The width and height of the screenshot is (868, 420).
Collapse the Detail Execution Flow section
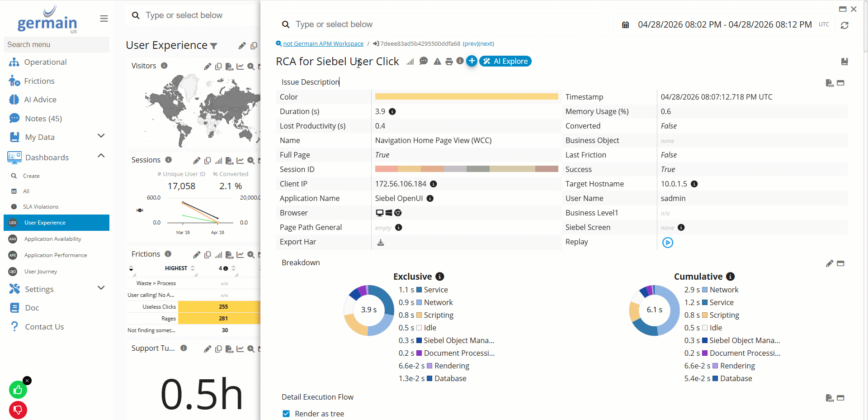(x=840, y=398)
